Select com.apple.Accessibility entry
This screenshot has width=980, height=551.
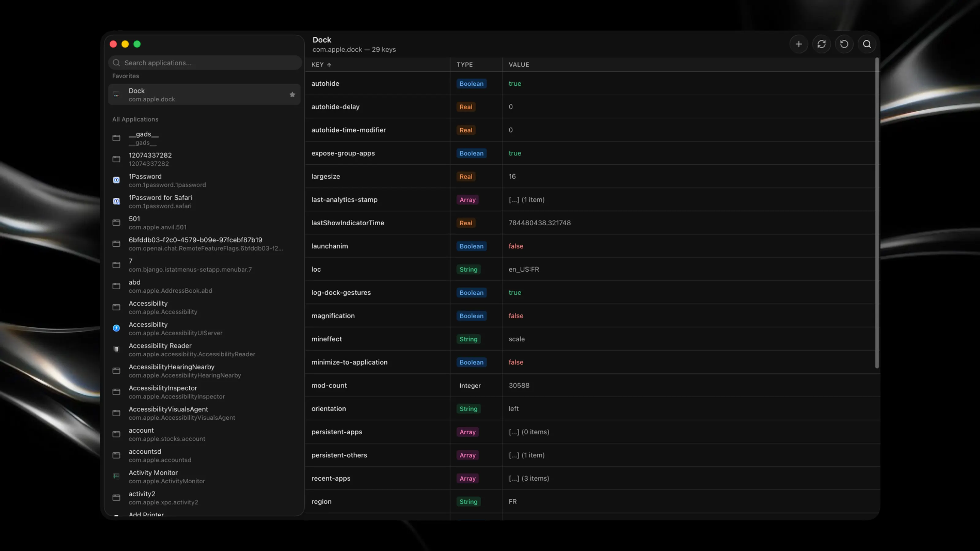204,307
